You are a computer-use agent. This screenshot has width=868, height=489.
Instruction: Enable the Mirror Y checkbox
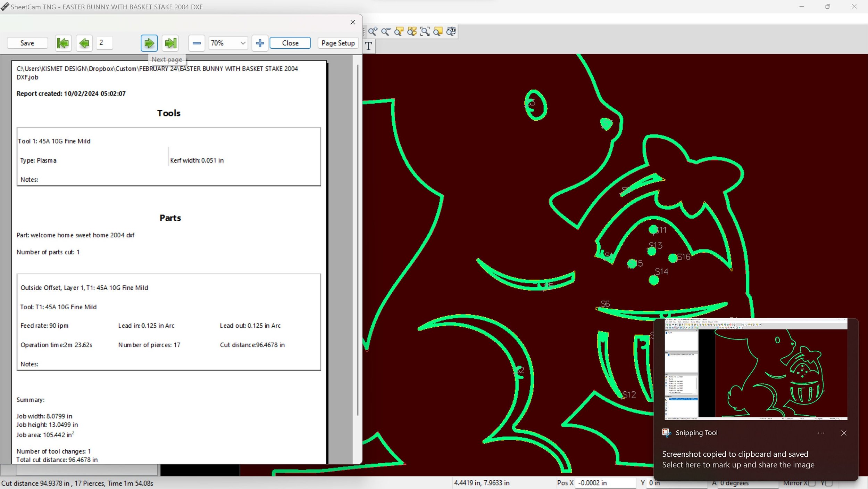pyautogui.click(x=828, y=483)
